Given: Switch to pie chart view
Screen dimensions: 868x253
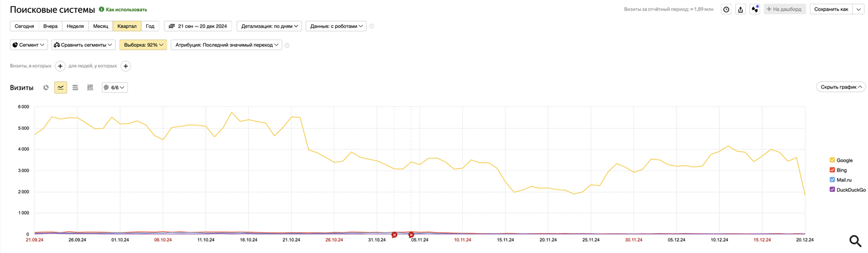Looking at the screenshot, I should [46, 88].
